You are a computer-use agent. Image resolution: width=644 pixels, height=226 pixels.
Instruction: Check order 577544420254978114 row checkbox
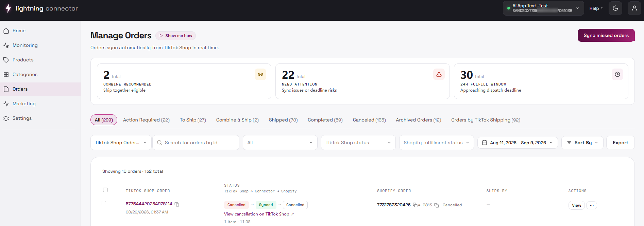(104, 203)
